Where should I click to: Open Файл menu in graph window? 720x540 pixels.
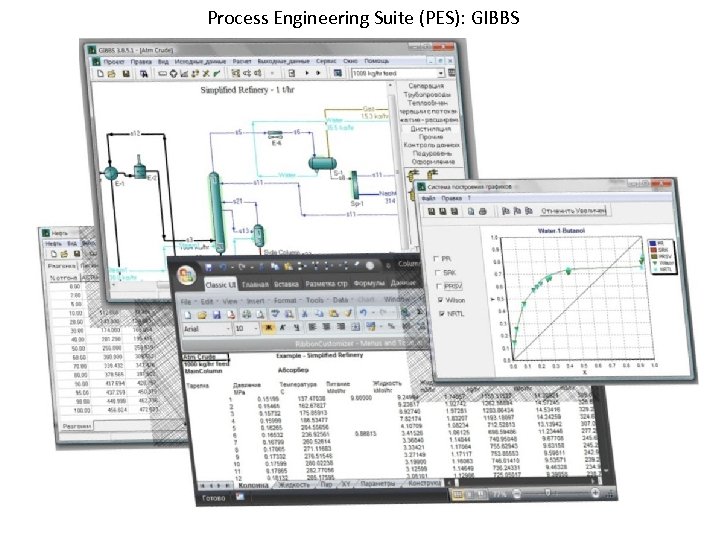[x=428, y=198]
